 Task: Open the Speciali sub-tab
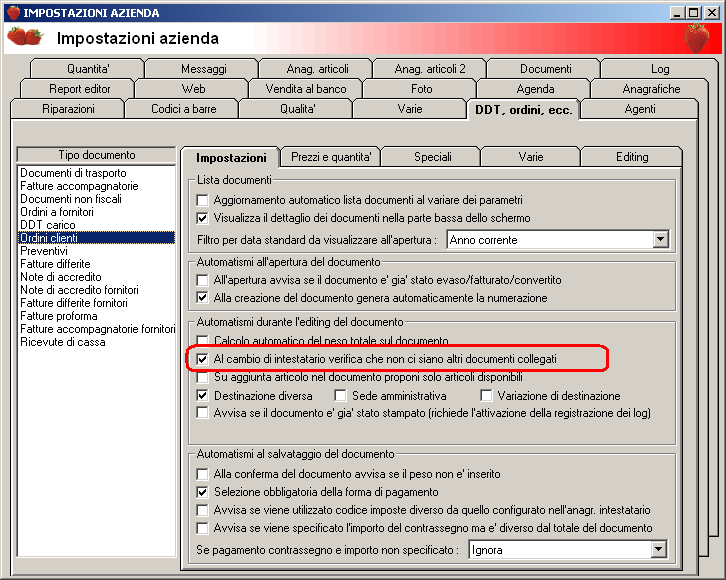click(432, 157)
